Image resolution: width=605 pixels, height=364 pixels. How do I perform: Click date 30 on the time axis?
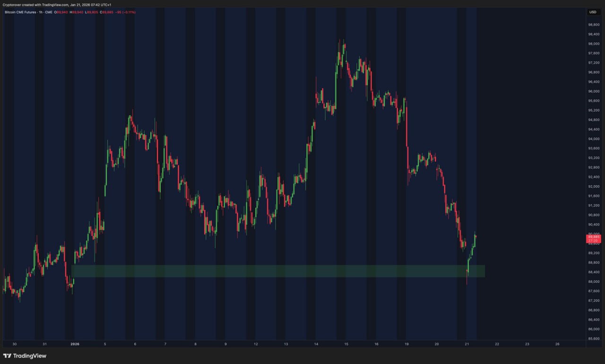(x=14, y=344)
